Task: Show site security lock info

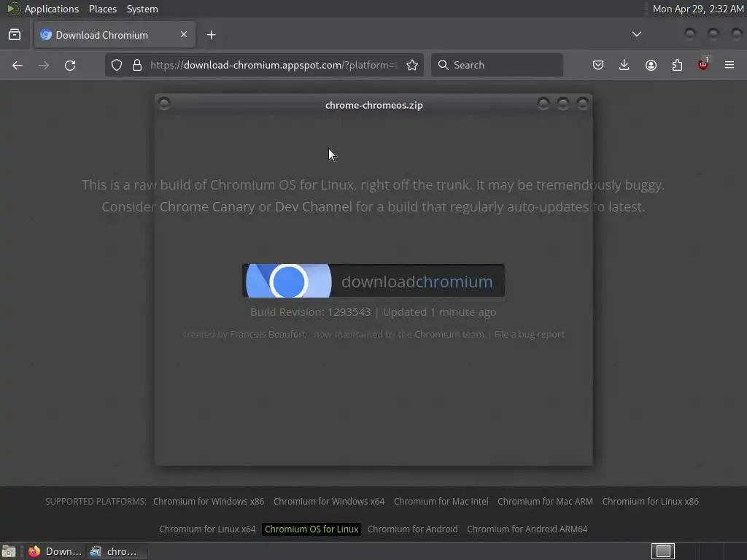Action: [x=137, y=65]
